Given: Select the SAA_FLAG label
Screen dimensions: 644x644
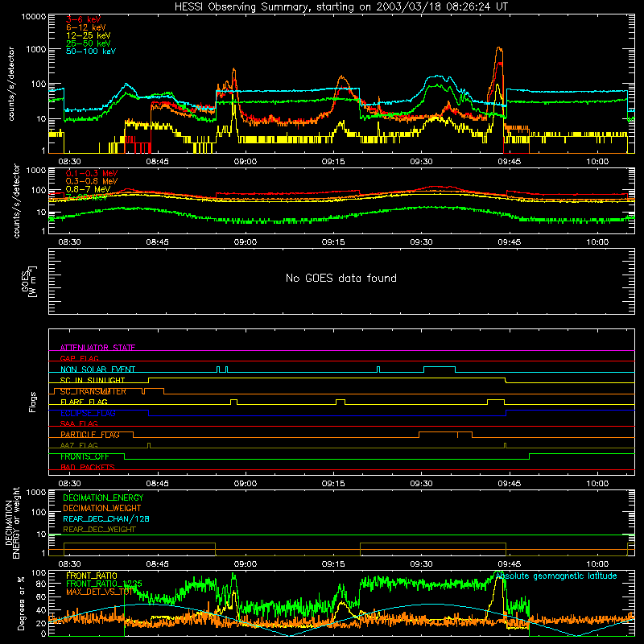Looking at the screenshot, I should 79,424.
